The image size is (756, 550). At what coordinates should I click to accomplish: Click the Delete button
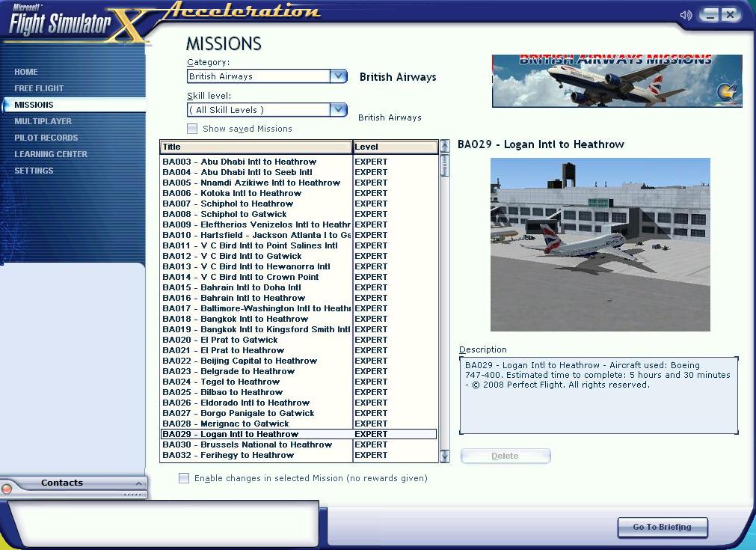[x=505, y=456]
